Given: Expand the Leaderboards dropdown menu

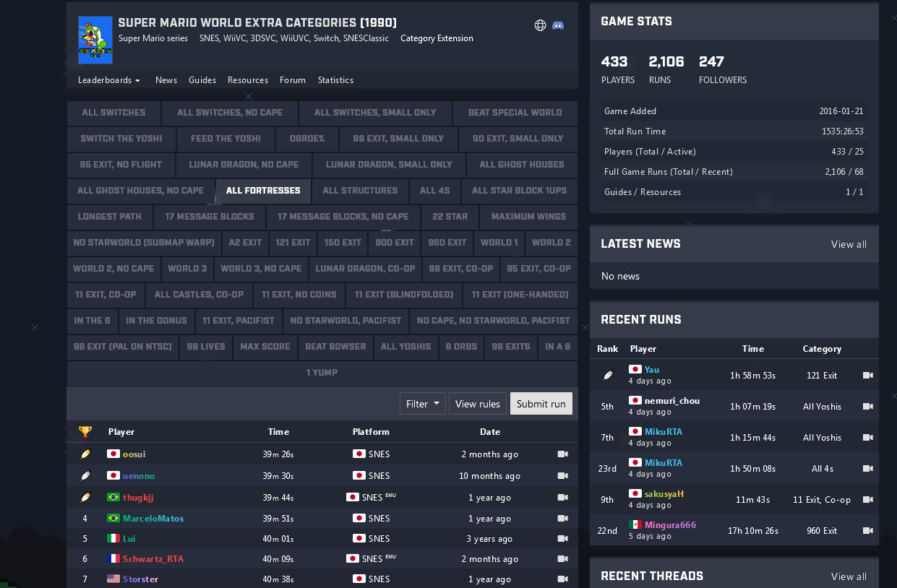Looking at the screenshot, I should (x=109, y=80).
